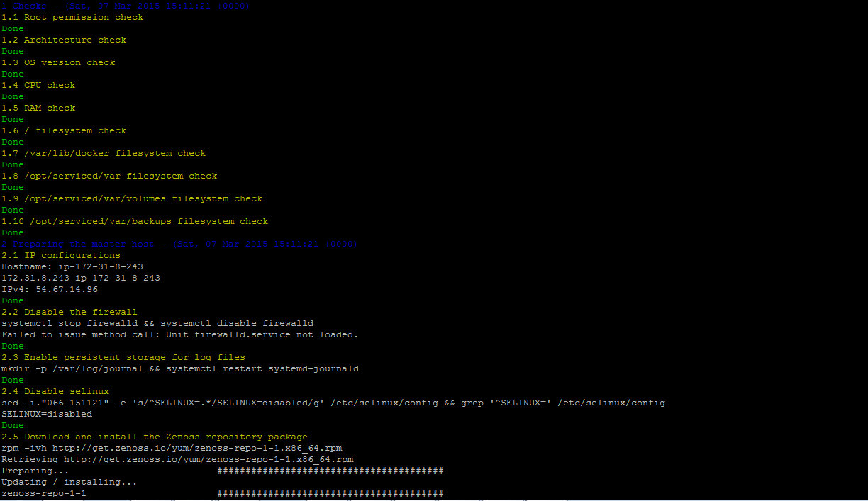Select the '1.1 Root permission check' line
Screen dimensions: 868x501
click(x=72, y=17)
